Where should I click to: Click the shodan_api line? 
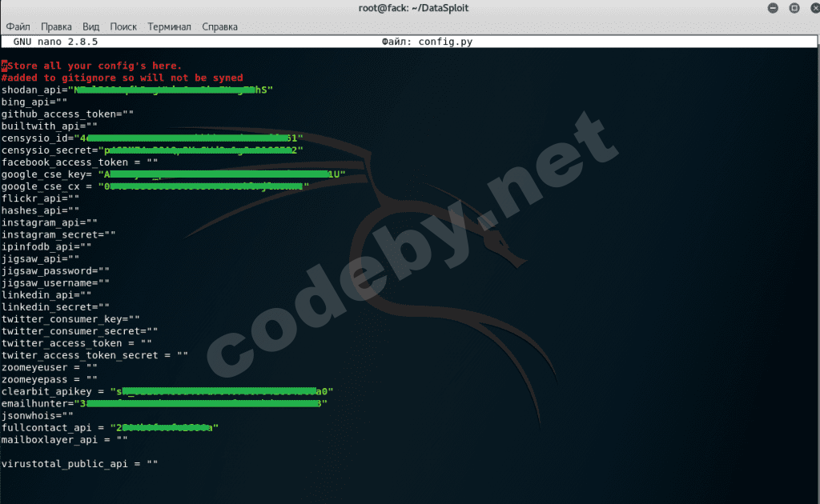[x=137, y=90]
